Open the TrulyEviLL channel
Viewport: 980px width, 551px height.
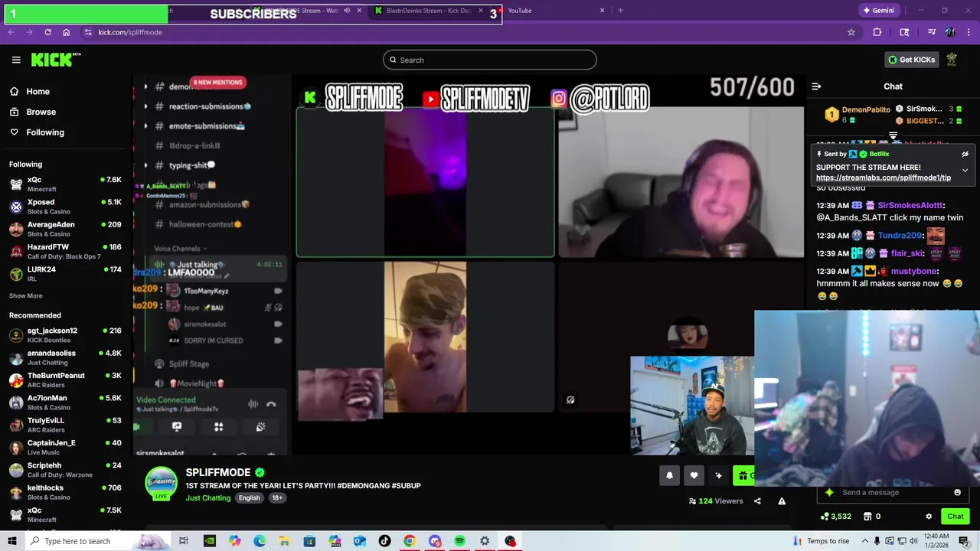65,425
